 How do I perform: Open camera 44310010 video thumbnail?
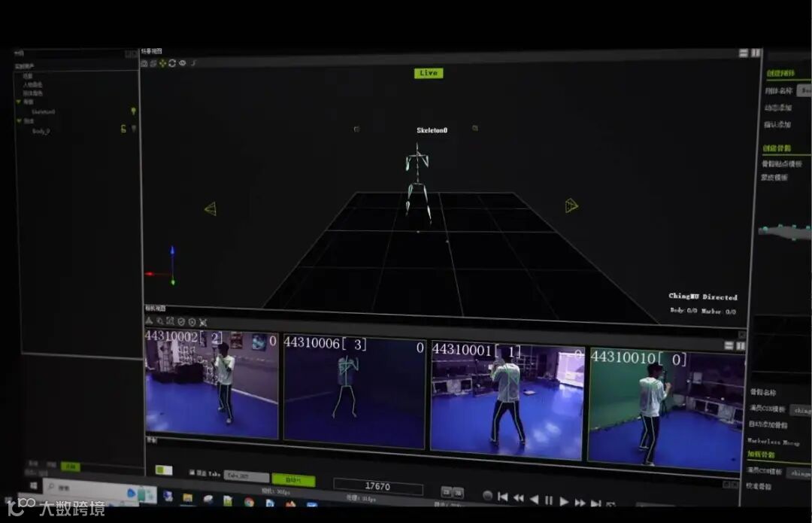[x=666, y=409]
